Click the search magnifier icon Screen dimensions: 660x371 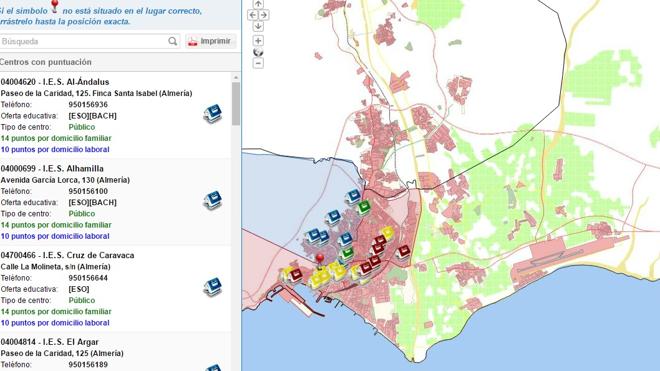[x=173, y=41]
